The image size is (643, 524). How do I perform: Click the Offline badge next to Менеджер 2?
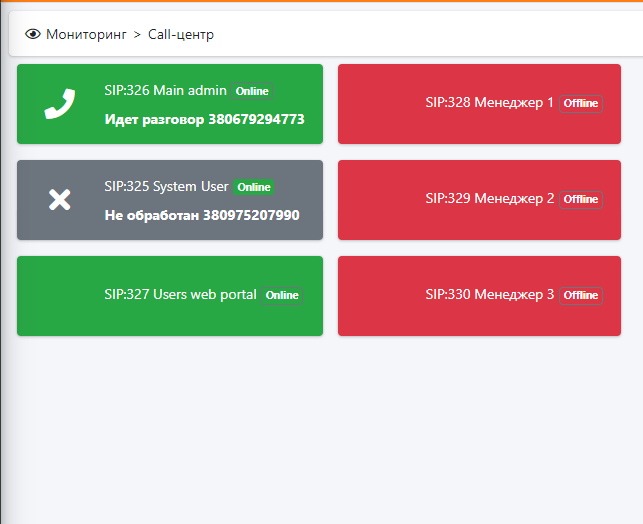tap(580, 199)
